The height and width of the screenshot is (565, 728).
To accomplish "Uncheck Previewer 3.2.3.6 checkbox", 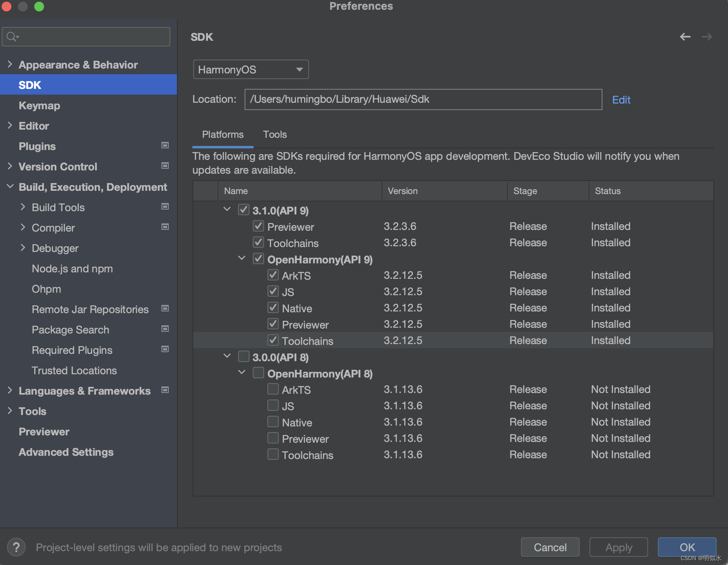I will (258, 226).
